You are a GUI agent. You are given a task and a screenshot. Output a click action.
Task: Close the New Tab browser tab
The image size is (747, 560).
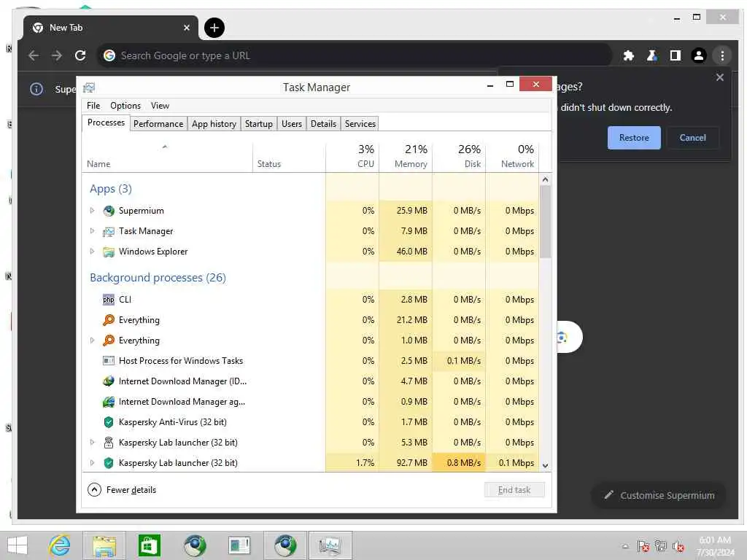point(187,28)
